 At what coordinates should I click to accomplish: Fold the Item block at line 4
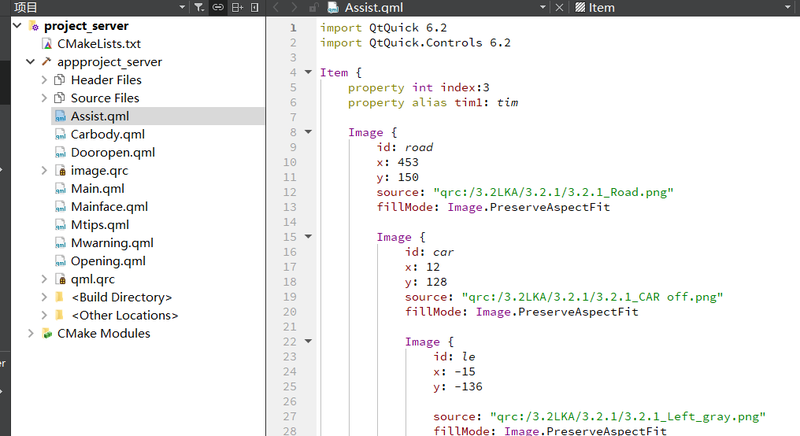tap(308, 72)
